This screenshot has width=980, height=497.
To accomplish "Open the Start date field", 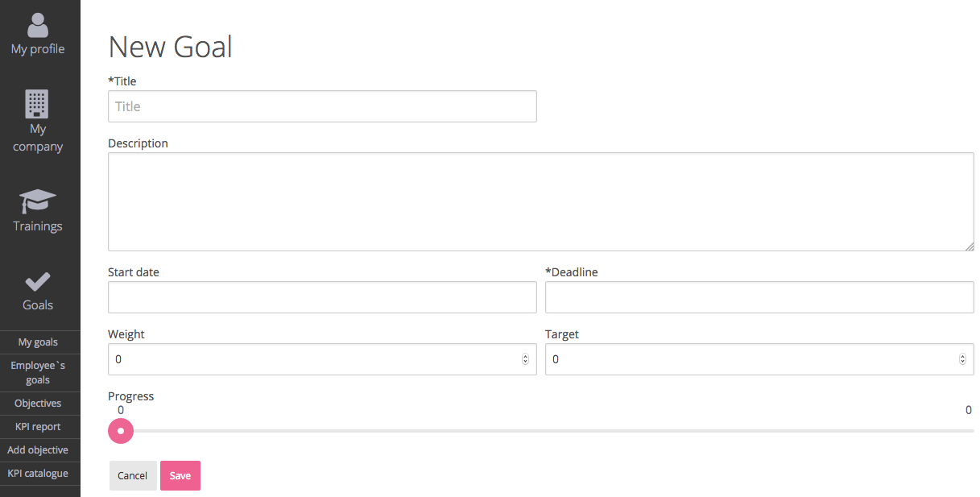I will (x=322, y=297).
